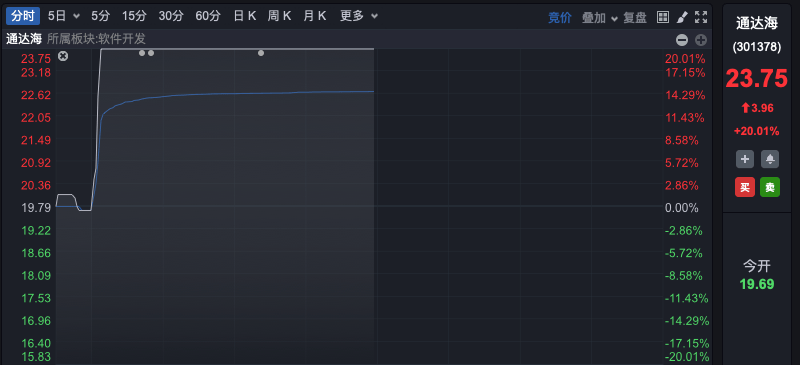
Task: Click the third event dot marker on chart
Action: click(x=261, y=53)
